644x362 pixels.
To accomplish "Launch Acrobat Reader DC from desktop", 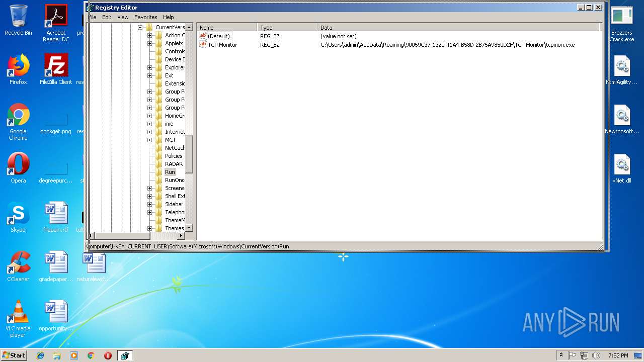I will tap(56, 23).
